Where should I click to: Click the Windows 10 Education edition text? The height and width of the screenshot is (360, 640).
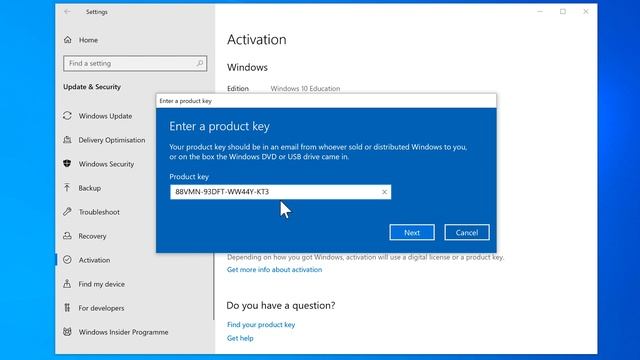tap(305, 89)
